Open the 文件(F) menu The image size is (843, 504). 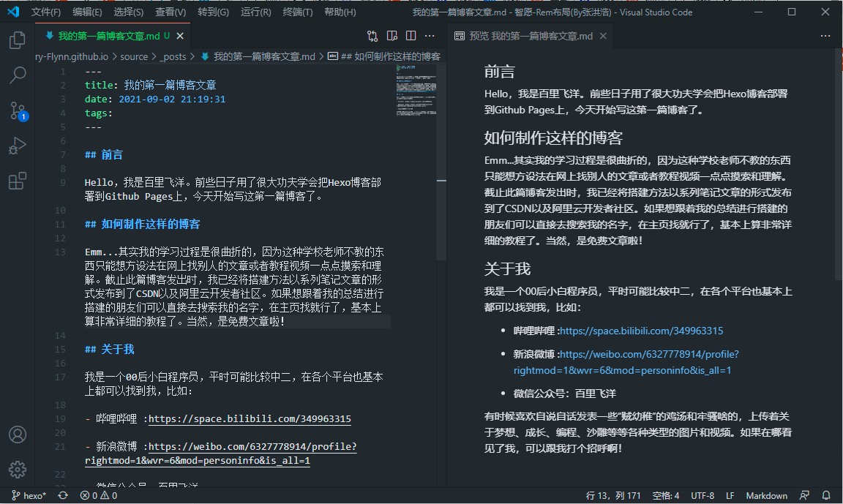(45, 12)
